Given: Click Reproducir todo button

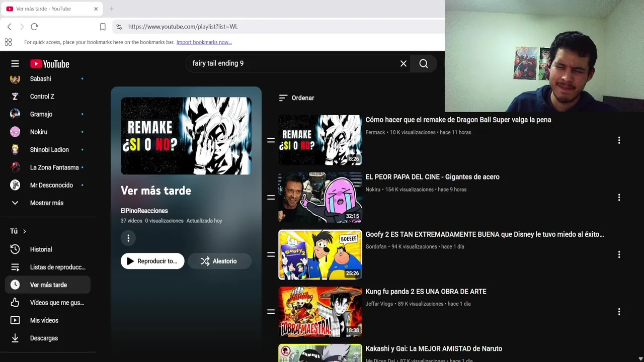Looking at the screenshot, I should tap(152, 261).
